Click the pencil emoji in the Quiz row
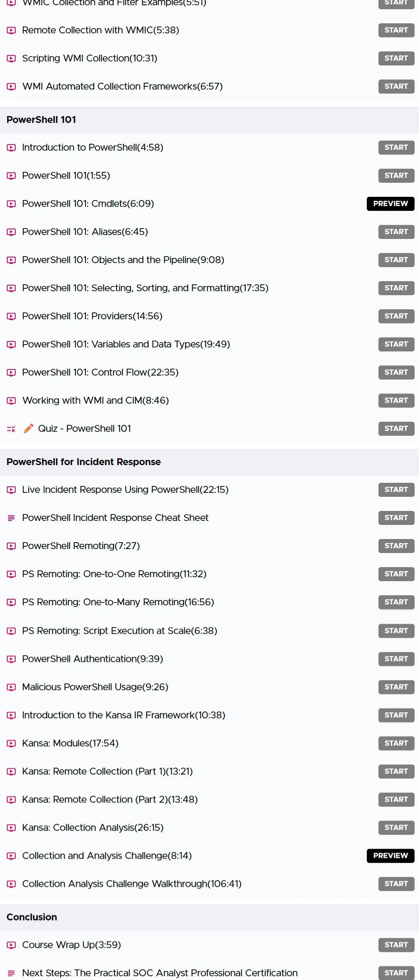Viewport: 419px width, 980px height. [28, 429]
